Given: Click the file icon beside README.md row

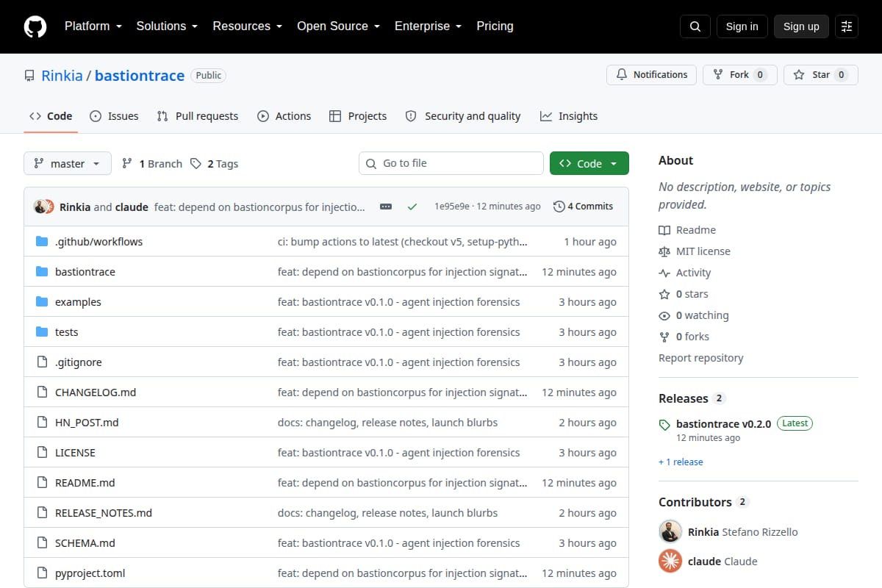Looking at the screenshot, I should click(42, 483).
